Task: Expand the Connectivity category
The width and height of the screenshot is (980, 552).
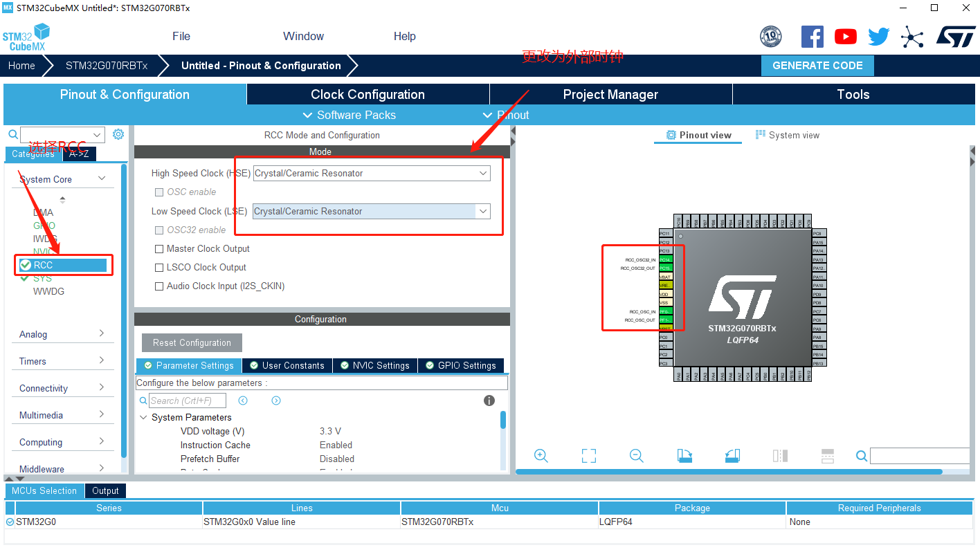Action: [x=102, y=387]
